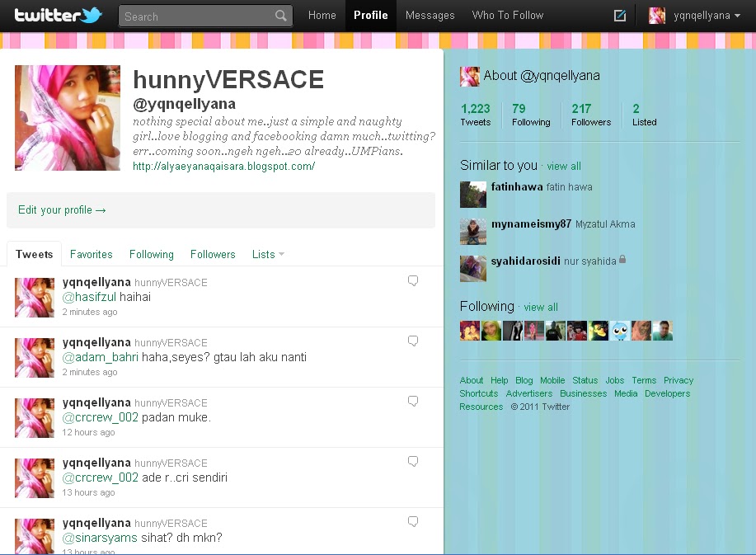The height and width of the screenshot is (555, 756).
Task: Click the @sinarsyams mention link
Action: click(100, 538)
